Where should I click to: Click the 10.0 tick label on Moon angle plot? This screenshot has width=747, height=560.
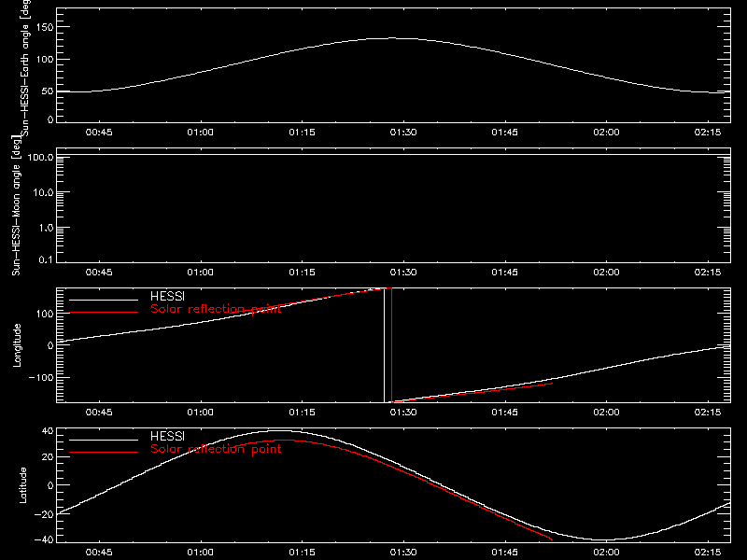(x=43, y=192)
